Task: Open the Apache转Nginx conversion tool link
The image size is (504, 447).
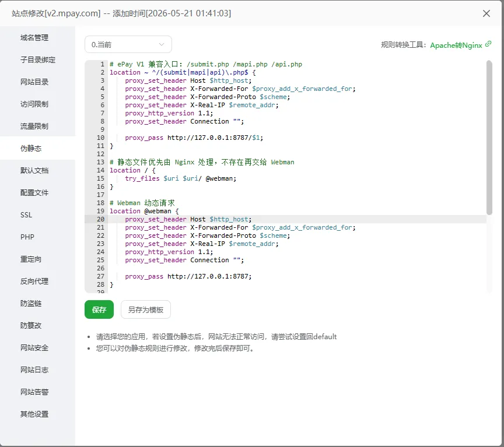Action: pyautogui.click(x=456, y=45)
